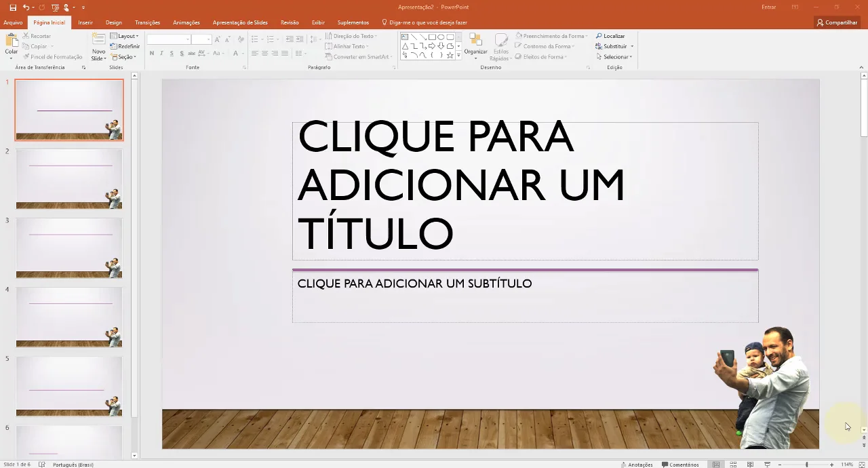Viewport: 868px width, 468px height.
Task: Click the Redo icon in quick access toolbar
Action: (x=41, y=7)
